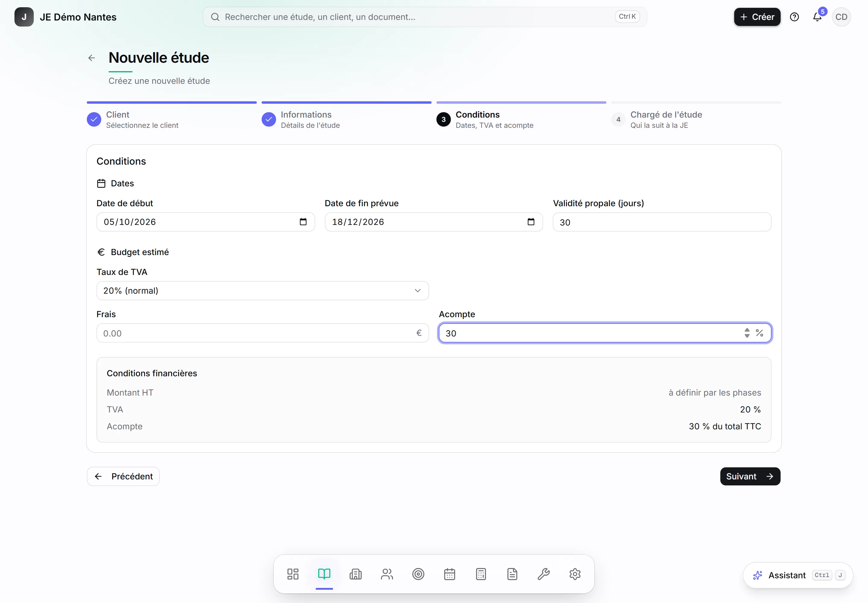
Task: Go to the Chargé de l'étude step
Action: click(x=656, y=119)
